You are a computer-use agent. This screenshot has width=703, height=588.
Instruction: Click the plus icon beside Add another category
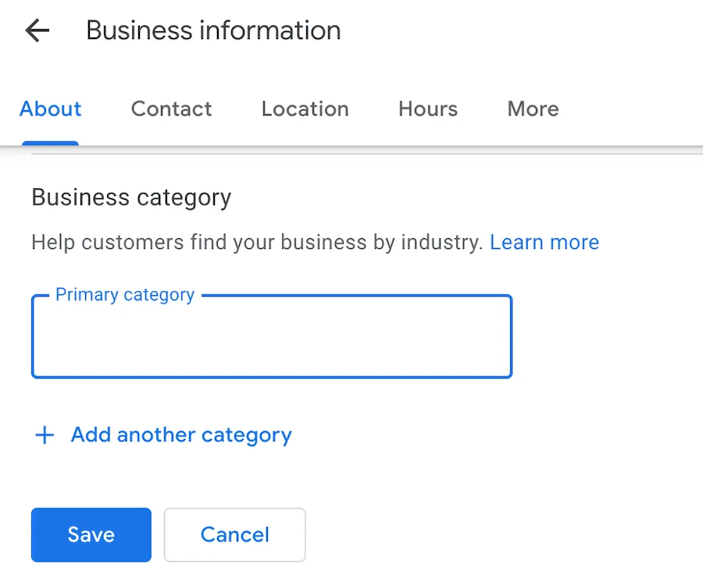point(45,435)
